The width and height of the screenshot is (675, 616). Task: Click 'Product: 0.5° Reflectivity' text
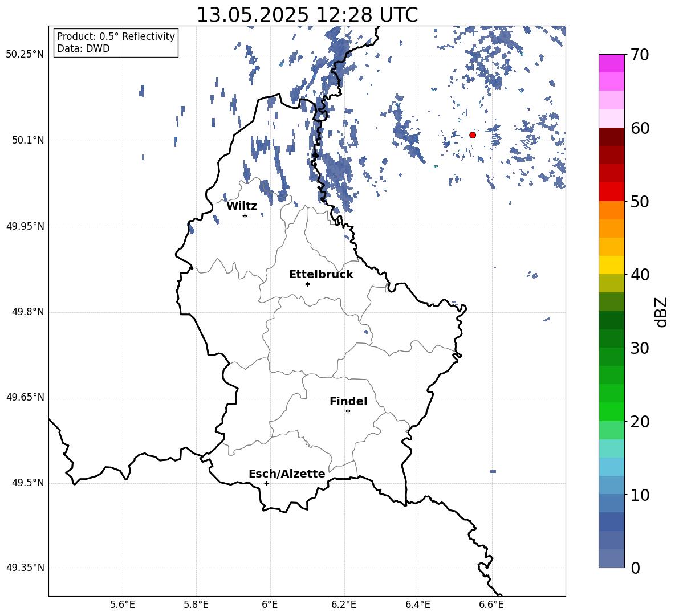116,36
